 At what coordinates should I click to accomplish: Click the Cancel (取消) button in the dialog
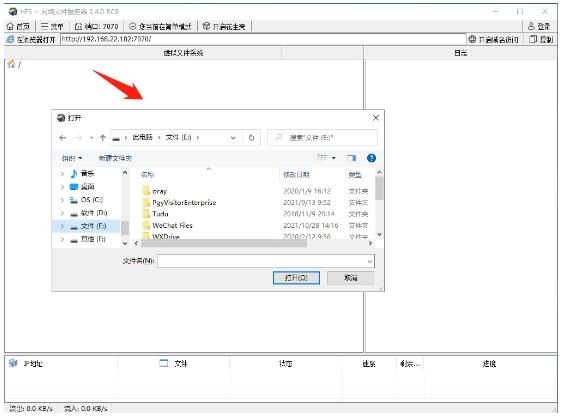[351, 278]
